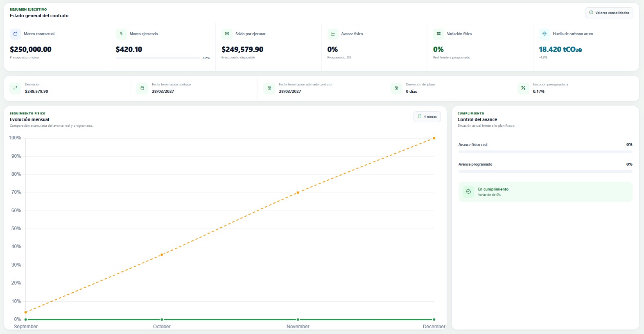Click the Valores consolidados button
Image resolution: width=644 pixels, height=334 pixels.
tap(609, 13)
